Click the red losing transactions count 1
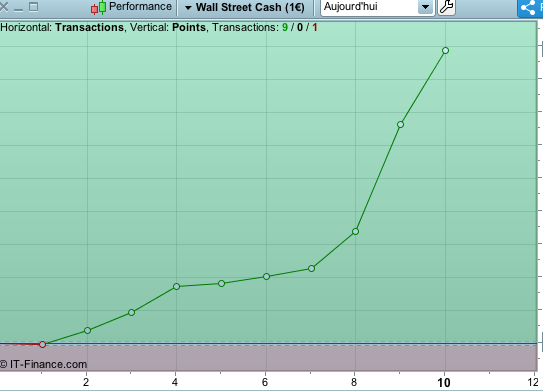The height and width of the screenshot is (391, 543). (x=314, y=27)
